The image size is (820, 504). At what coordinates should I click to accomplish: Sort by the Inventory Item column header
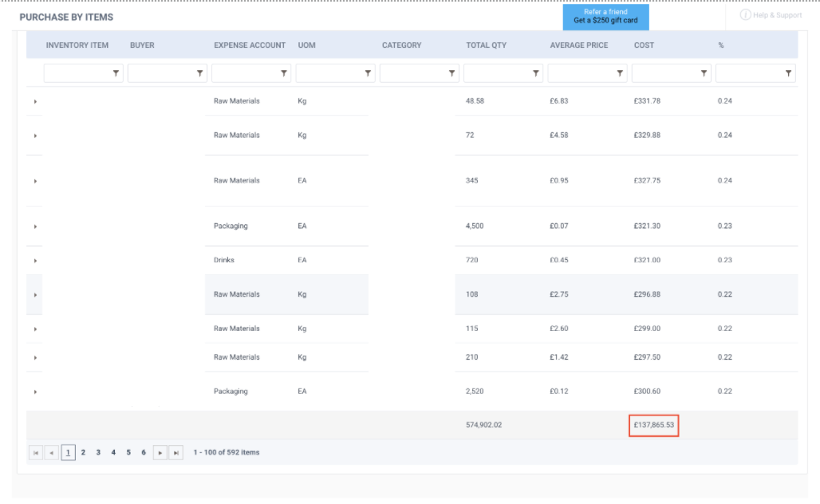pos(77,45)
